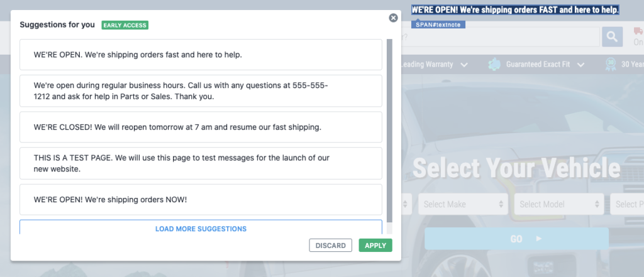Click the search magnifier icon

[613, 37]
